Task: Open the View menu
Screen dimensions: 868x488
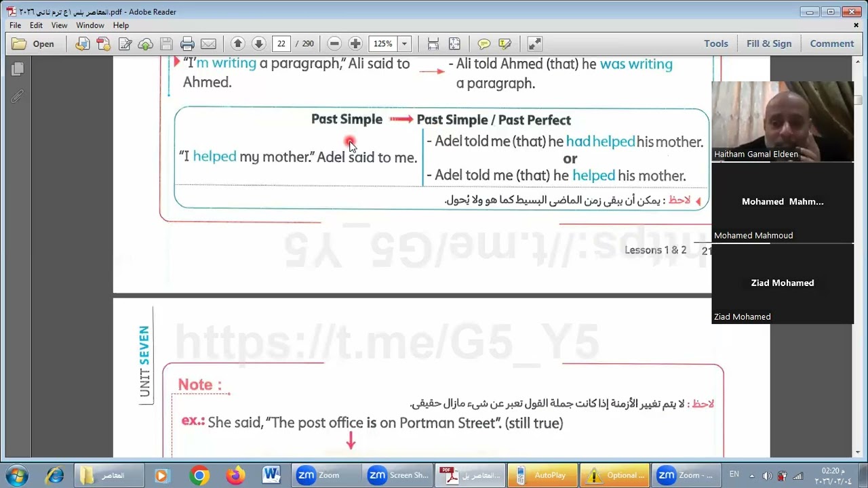Action: coord(59,25)
